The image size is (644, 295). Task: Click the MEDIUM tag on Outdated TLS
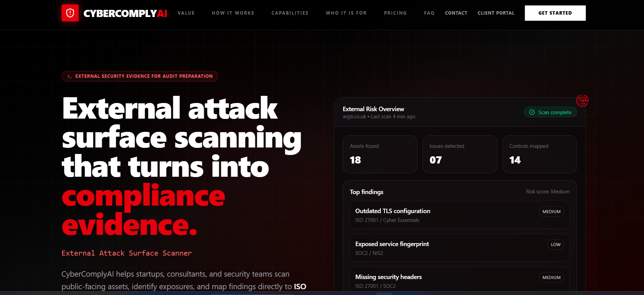pyautogui.click(x=551, y=211)
